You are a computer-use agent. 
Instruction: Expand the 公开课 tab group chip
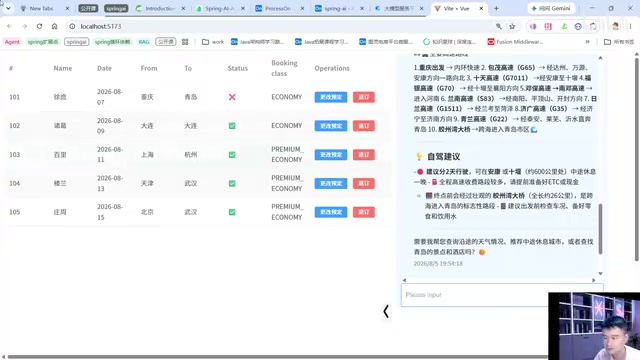88,8
